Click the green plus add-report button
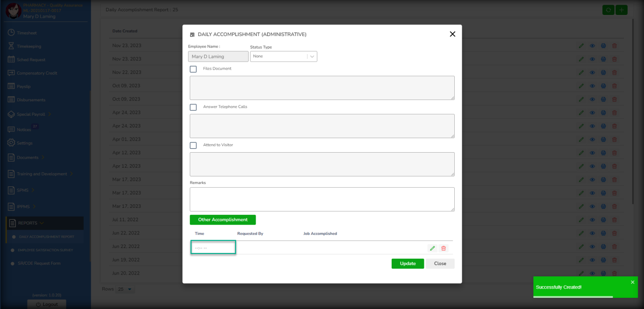Image resolution: width=644 pixels, height=309 pixels. coord(621,10)
